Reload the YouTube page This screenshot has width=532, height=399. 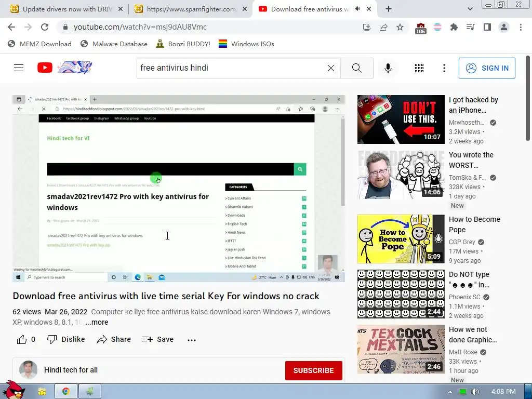[45, 27]
